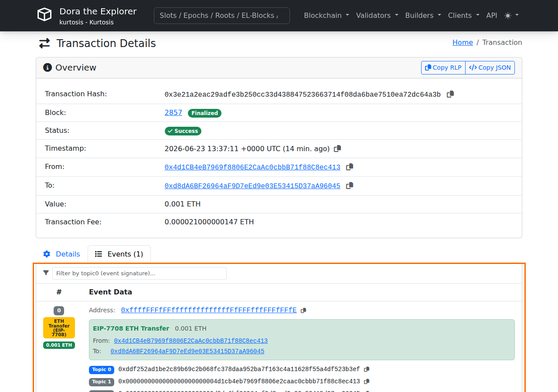Click the Finalized badge

click(x=204, y=113)
